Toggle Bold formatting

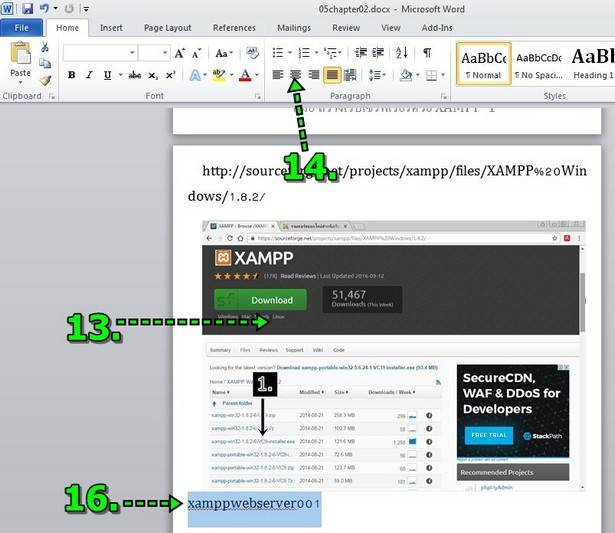71,75
